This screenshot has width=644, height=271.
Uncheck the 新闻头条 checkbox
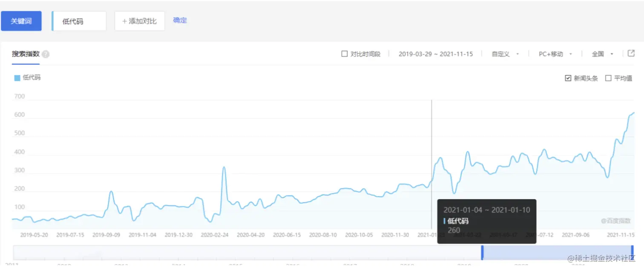pyautogui.click(x=568, y=78)
